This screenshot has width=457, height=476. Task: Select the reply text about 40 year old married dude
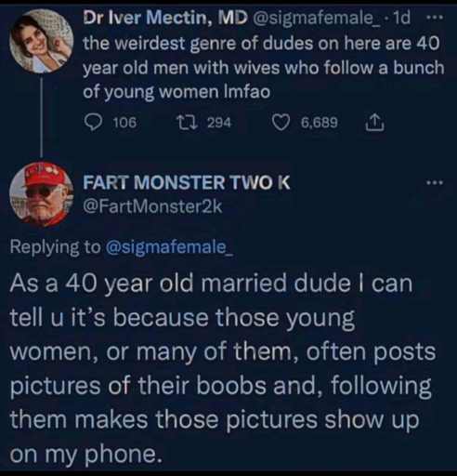[x=222, y=369]
